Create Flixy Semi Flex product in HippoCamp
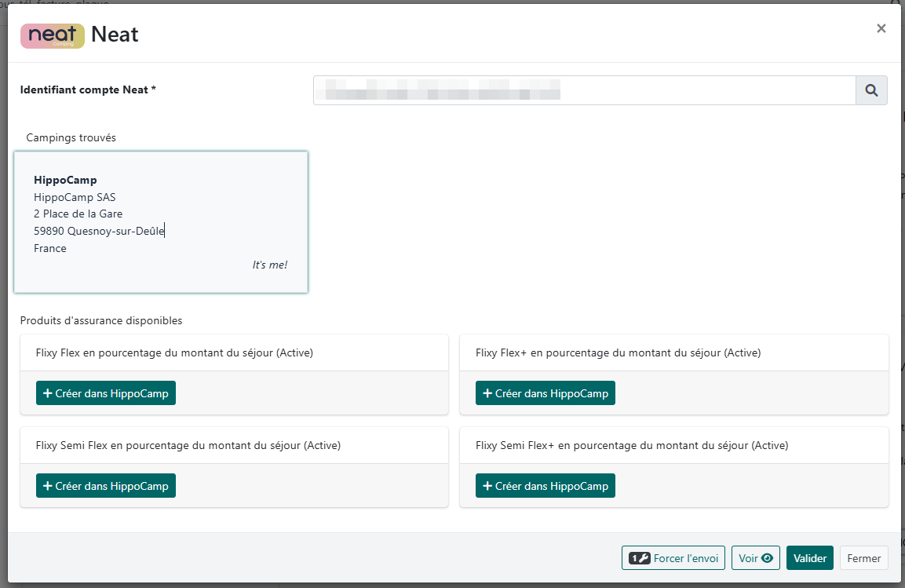Image resolution: width=905 pixels, height=588 pixels. point(106,486)
